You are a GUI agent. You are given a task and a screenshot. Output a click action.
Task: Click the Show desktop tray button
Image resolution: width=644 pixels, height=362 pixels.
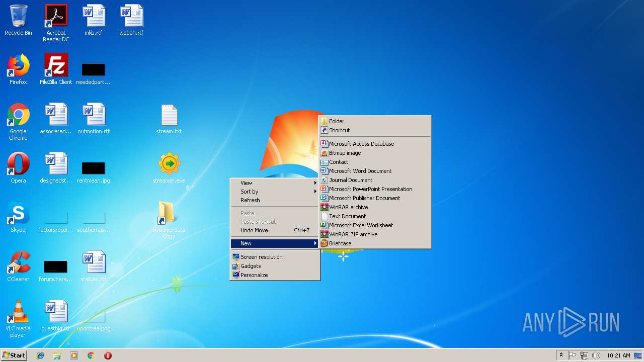[638, 355]
